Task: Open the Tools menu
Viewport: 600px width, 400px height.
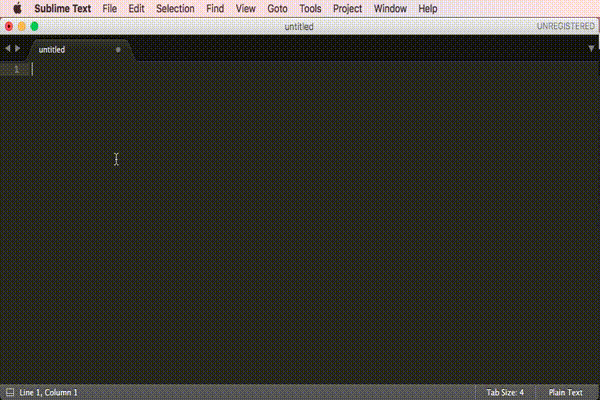Action: [x=310, y=8]
